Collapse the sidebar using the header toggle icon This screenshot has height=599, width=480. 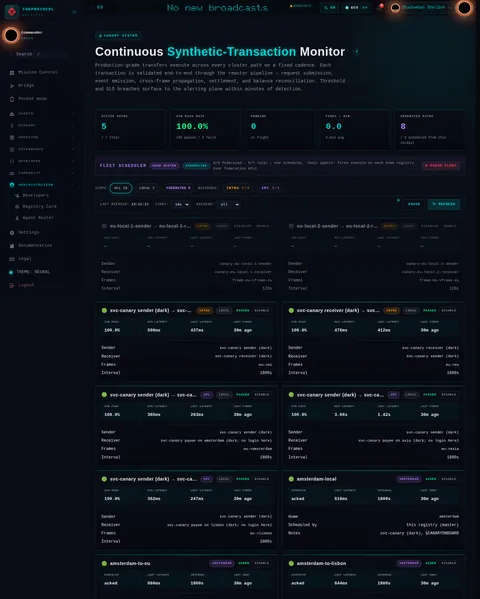(x=74, y=12)
